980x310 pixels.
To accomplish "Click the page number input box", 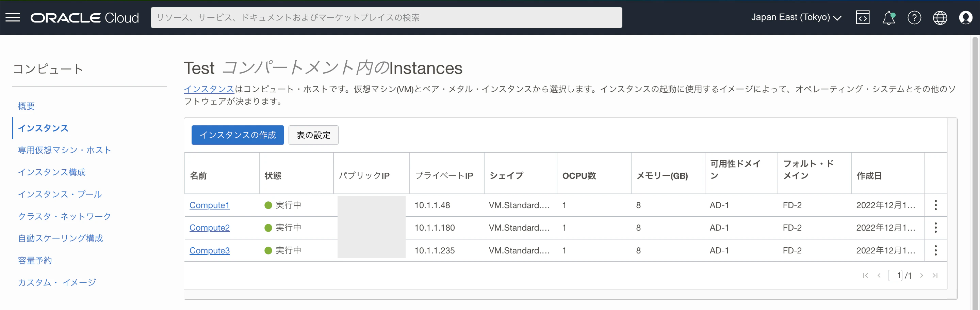I will 895,275.
